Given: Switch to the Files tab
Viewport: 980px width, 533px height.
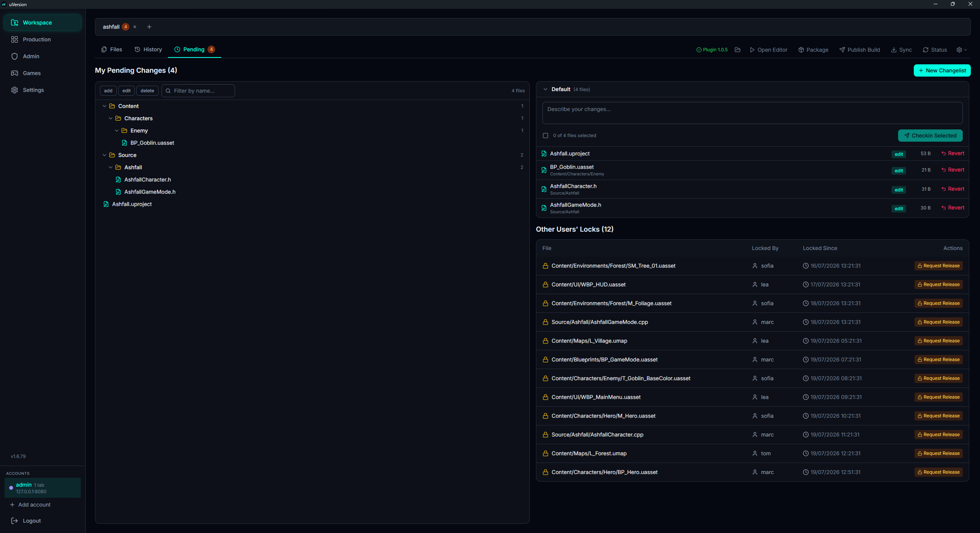Looking at the screenshot, I should 112,49.
